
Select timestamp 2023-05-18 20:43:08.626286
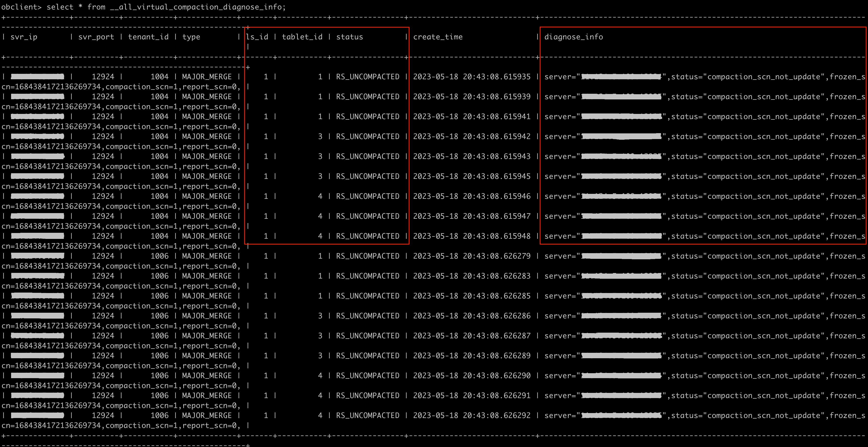click(x=472, y=316)
